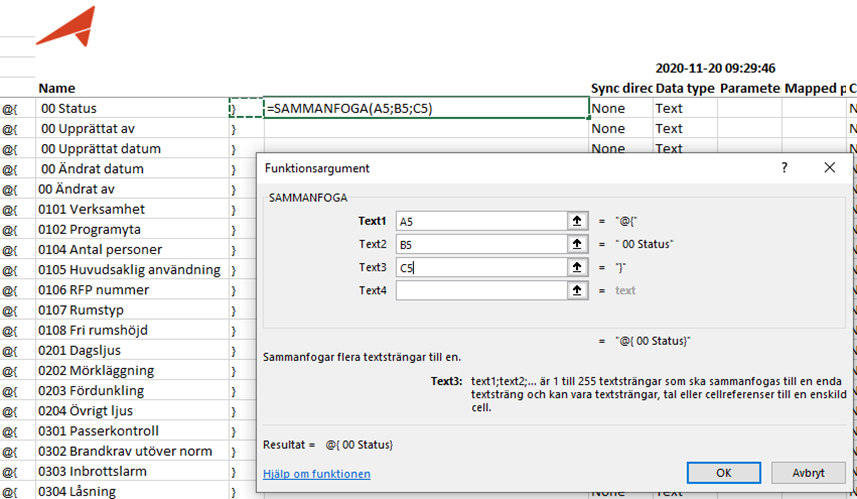
Task: Click the red arrow logo image
Action: 67,26
